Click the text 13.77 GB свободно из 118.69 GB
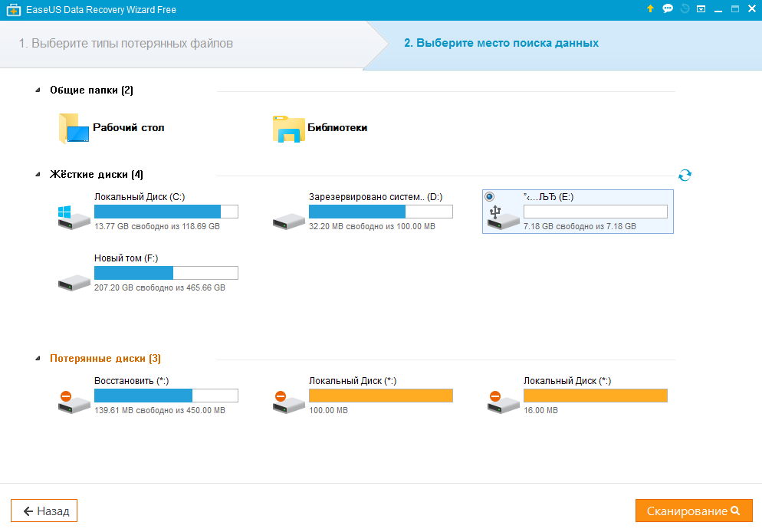The image size is (762, 532). 157,226
